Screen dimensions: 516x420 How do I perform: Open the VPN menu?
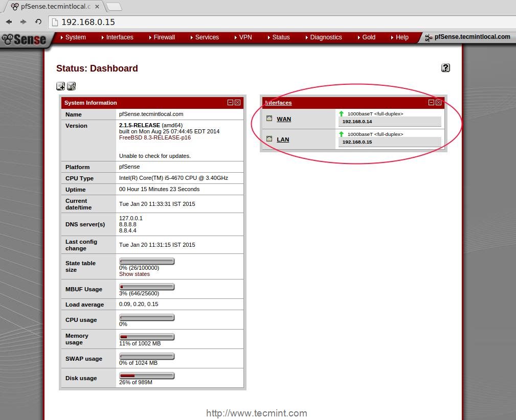point(243,37)
